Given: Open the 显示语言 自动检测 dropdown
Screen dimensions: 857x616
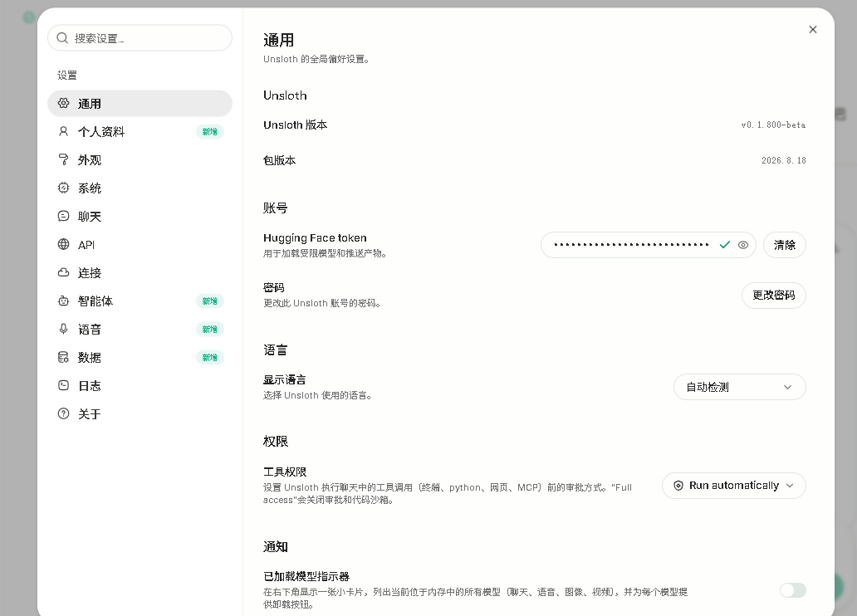Looking at the screenshot, I should click(739, 387).
